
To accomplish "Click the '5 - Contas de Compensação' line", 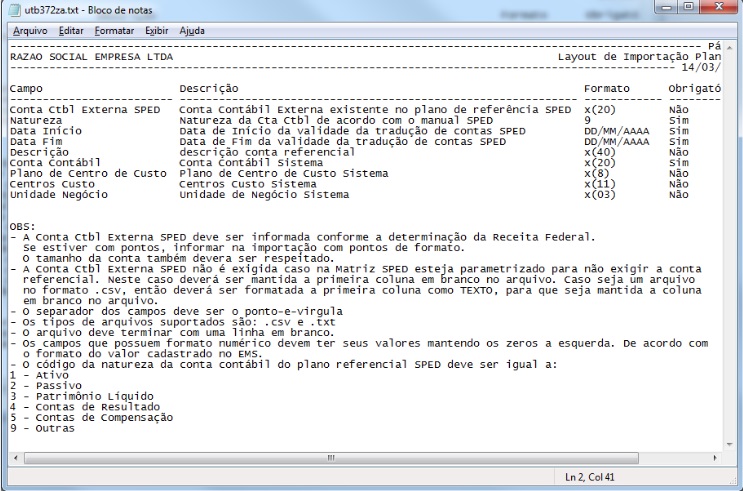I will (91, 418).
